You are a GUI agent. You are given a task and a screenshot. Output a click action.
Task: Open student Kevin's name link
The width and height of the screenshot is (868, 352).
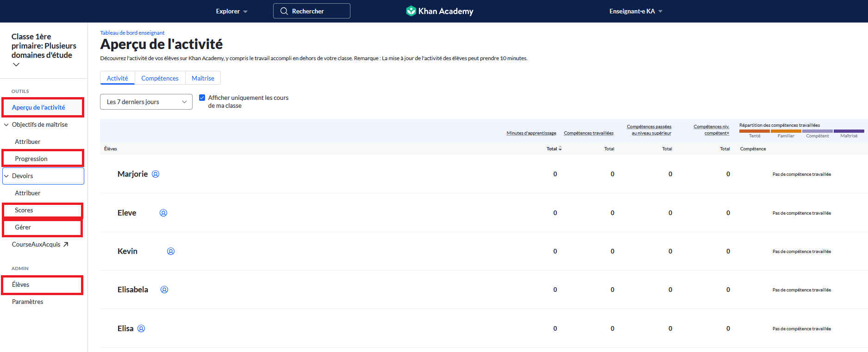click(127, 251)
